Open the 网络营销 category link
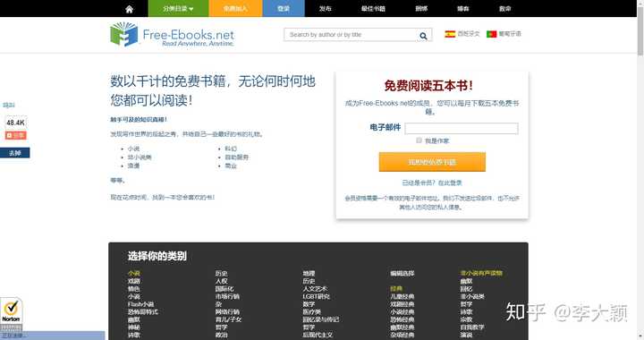 pyautogui.click(x=227, y=312)
